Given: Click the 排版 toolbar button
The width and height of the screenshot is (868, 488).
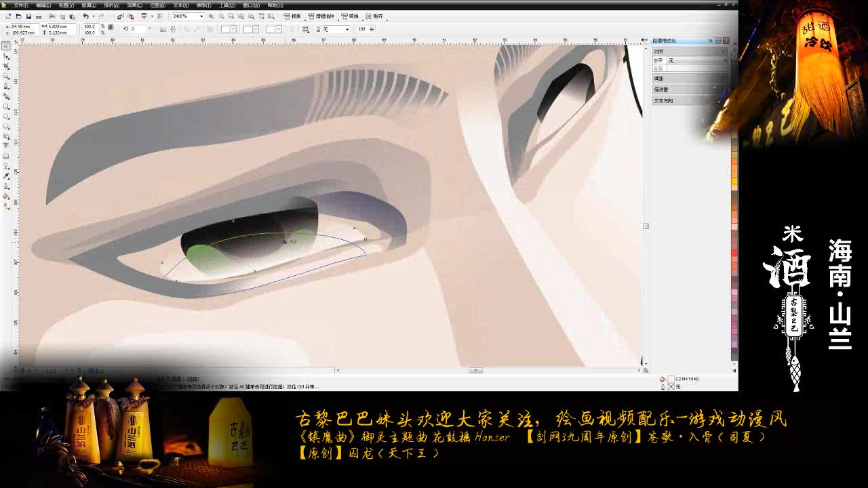Looking at the screenshot, I should (x=292, y=16).
